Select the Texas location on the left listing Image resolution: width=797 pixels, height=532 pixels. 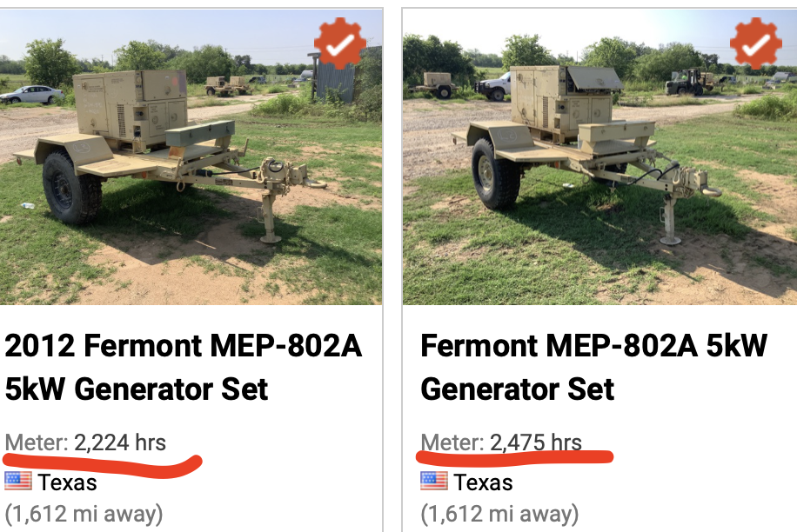[x=68, y=482]
